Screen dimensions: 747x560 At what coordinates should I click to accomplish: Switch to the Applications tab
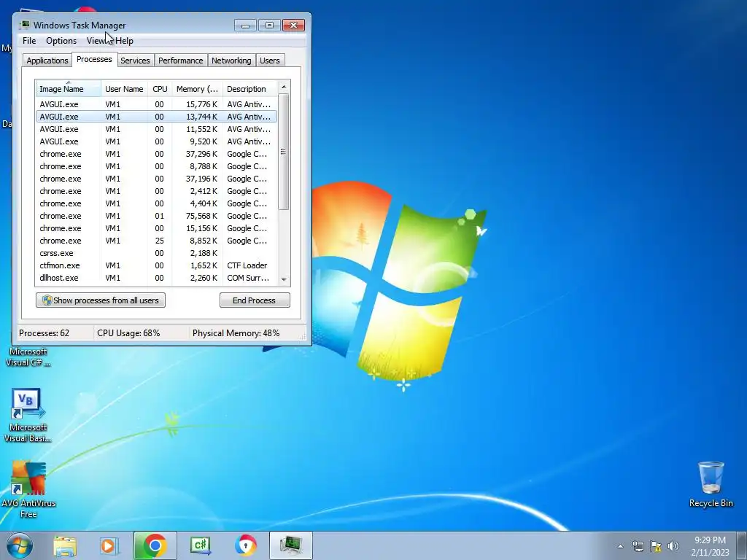[47, 61]
